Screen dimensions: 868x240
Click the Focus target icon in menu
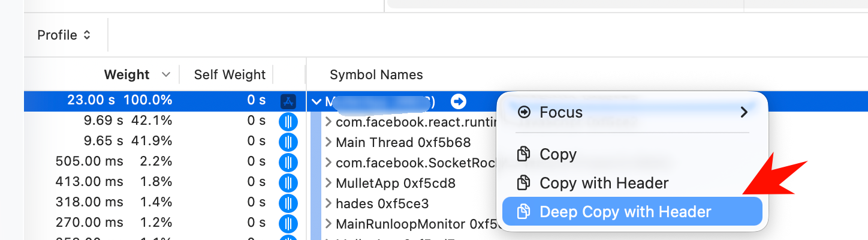click(x=524, y=112)
